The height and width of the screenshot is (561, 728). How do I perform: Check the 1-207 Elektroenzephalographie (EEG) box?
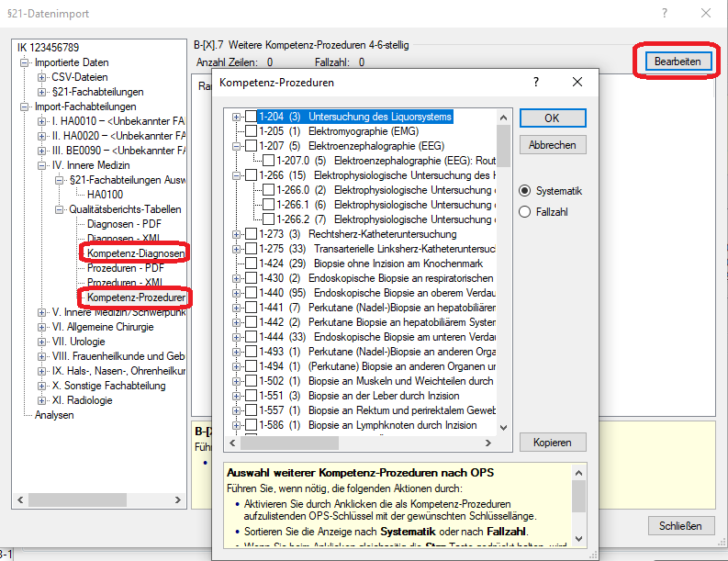252,146
